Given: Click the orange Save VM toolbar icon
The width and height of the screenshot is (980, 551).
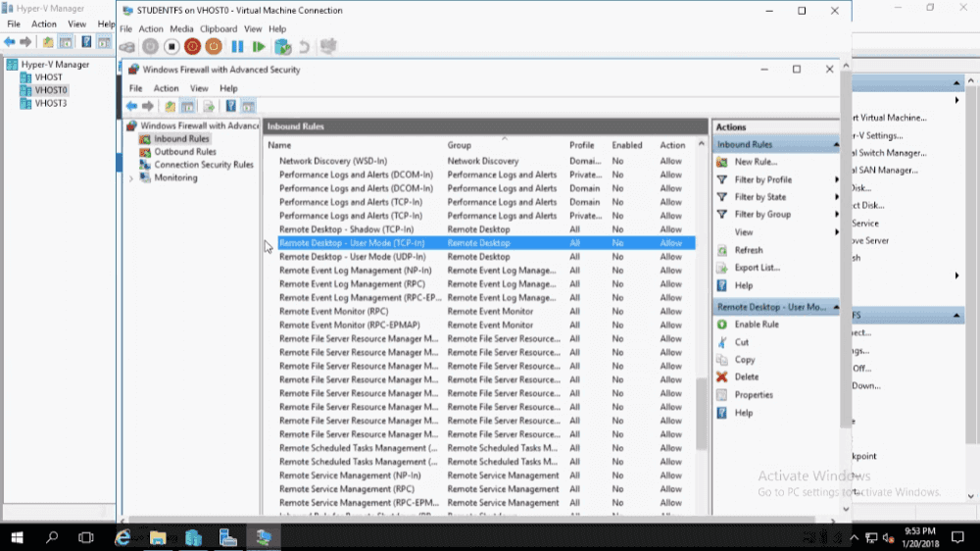Looking at the screenshot, I should (x=214, y=46).
